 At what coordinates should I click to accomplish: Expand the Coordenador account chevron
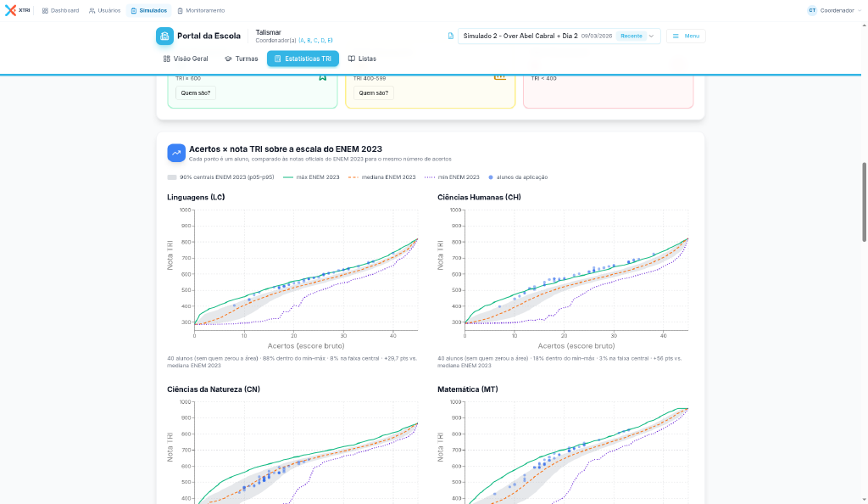click(x=860, y=10)
